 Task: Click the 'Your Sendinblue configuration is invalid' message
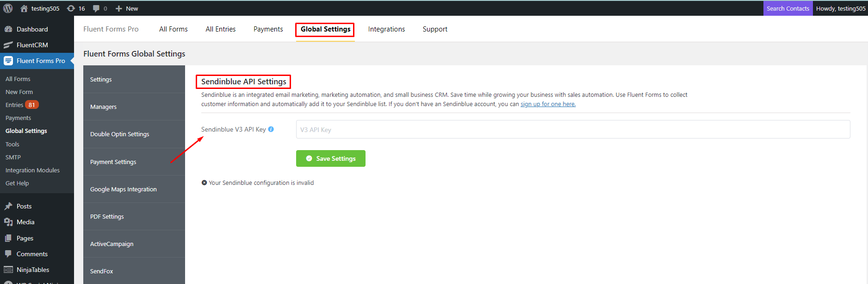click(x=261, y=183)
